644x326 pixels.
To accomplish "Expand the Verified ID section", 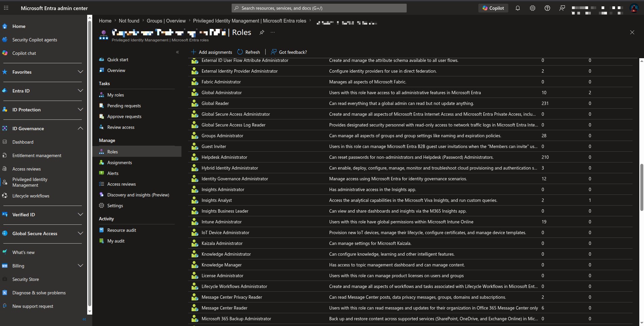I will [80, 215].
